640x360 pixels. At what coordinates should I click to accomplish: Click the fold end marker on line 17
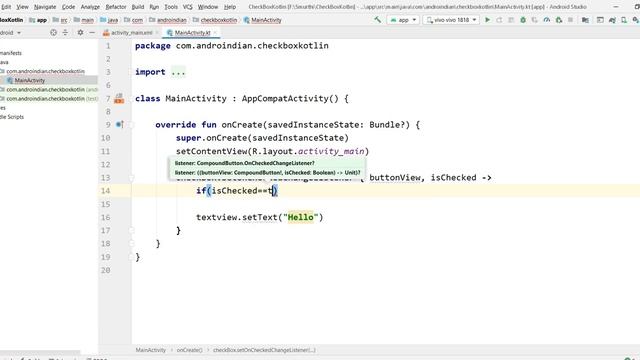(x=131, y=231)
